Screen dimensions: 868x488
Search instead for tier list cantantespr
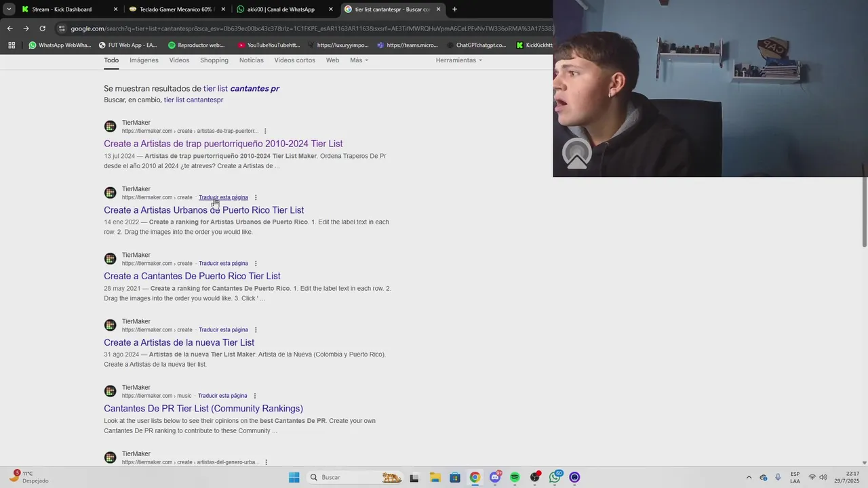pos(193,100)
